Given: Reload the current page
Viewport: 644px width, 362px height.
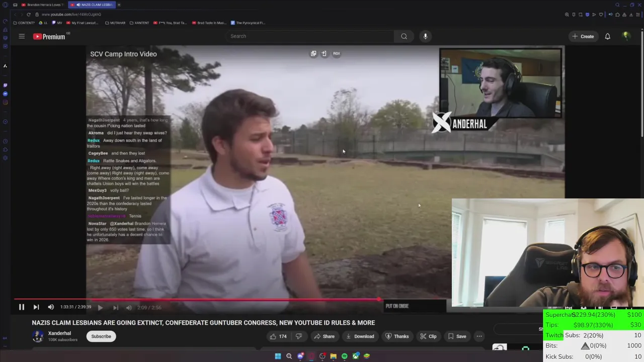Looking at the screenshot, I should 29,14.
